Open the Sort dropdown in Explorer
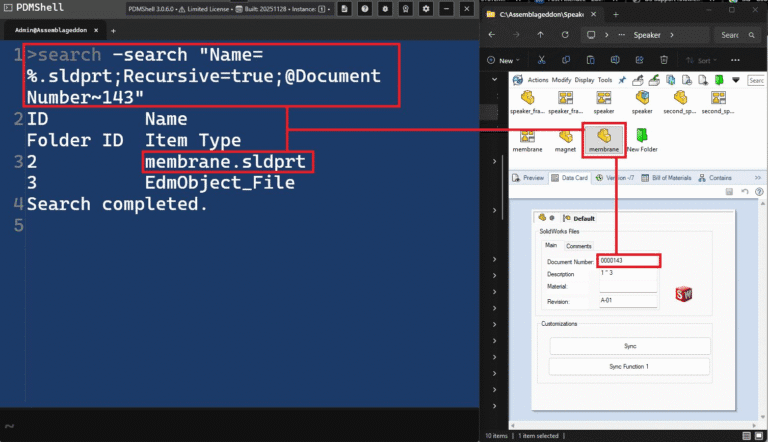The height and width of the screenshot is (442, 768). coord(701,60)
